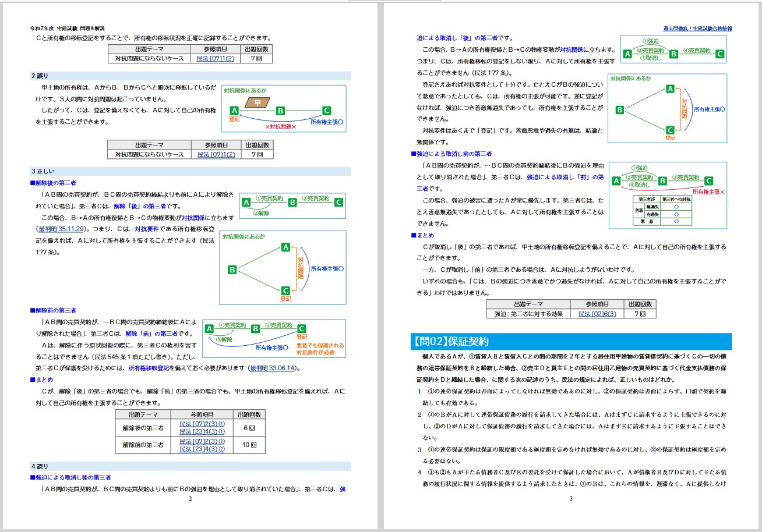Screen dimensions: 762x532
Task: Click the page number 3 at the page bottom
Action: click(x=571, y=498)
